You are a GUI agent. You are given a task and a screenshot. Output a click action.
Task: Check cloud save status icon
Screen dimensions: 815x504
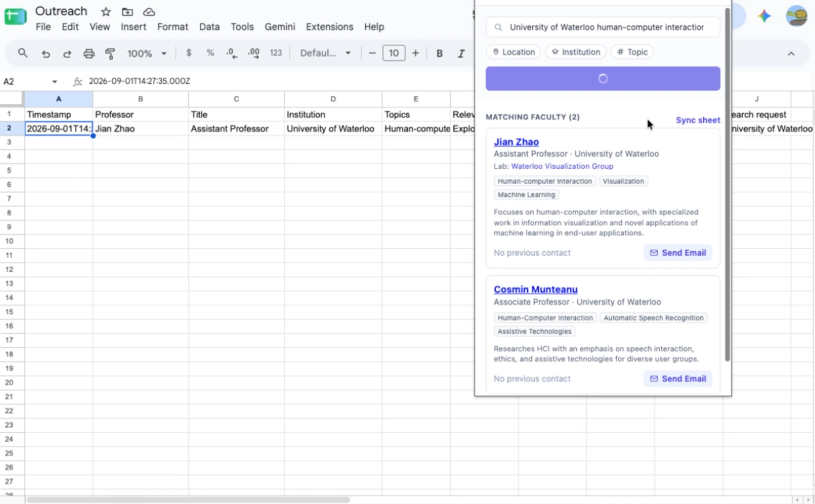[149, 12]
